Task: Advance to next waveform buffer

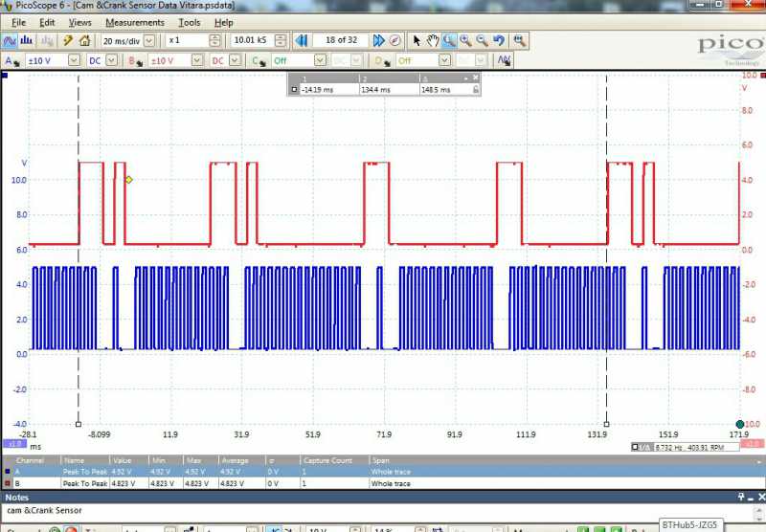Action: [x=379, y=40]
